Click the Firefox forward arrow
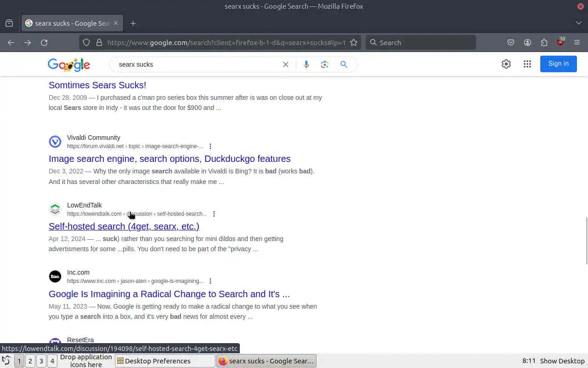The width and height of the screenshot is (588, 368). (x=28, y=42)
